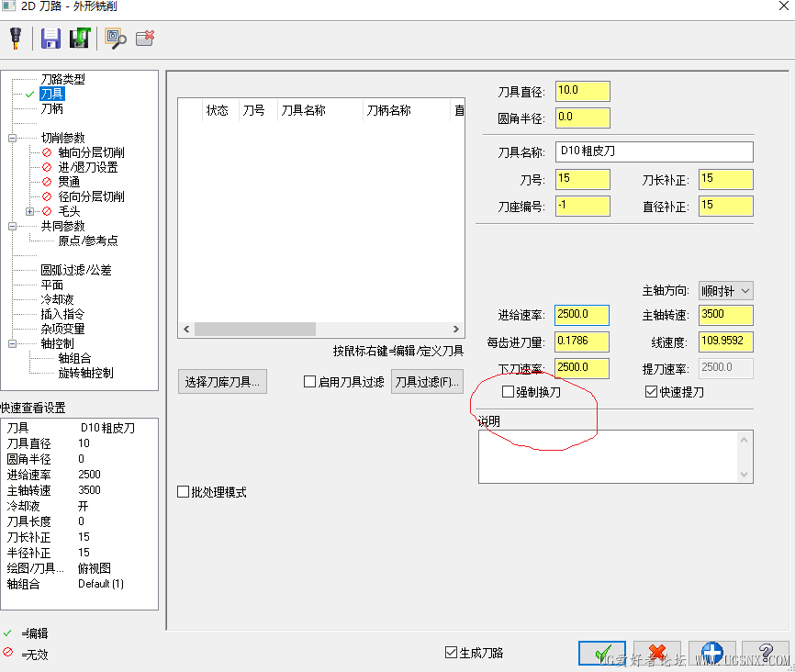Expand the 毛头 tree node
This screenshot has width=795, height=672.
point(29,211)
